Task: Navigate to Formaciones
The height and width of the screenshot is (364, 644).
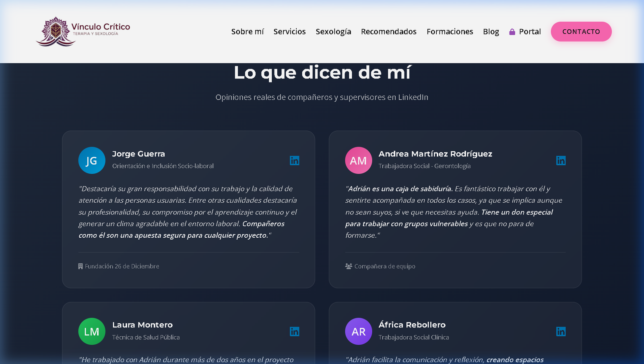Action: coord(450,31)
